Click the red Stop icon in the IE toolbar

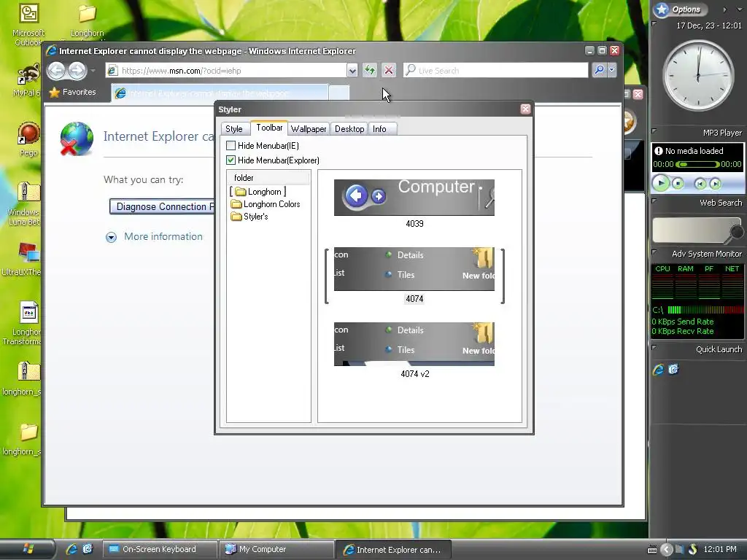click(x=389, y=71)
